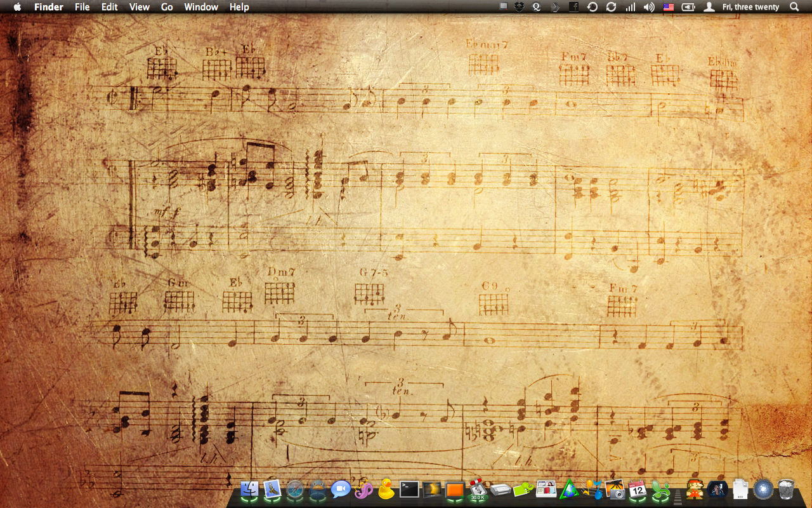This screenshot has height=508, width=812.
Task: Click the gray arrow menu bar icon
Action: 555,7
